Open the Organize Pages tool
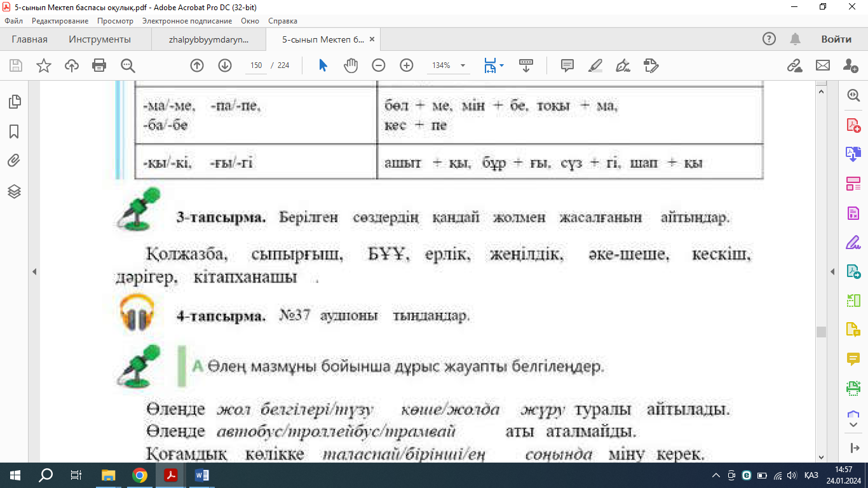This screenshot has height=488, width=868. [x=853, y=301]
